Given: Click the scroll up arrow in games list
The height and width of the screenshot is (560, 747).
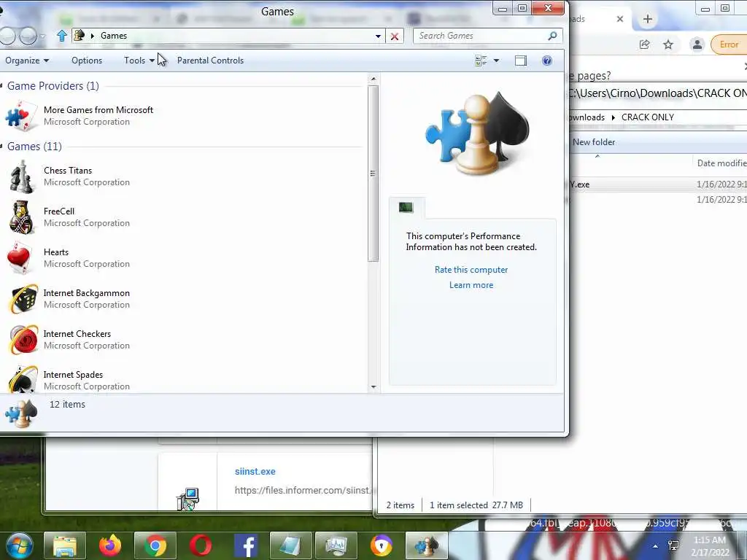Looking at the screenshot, I should 373,79.
